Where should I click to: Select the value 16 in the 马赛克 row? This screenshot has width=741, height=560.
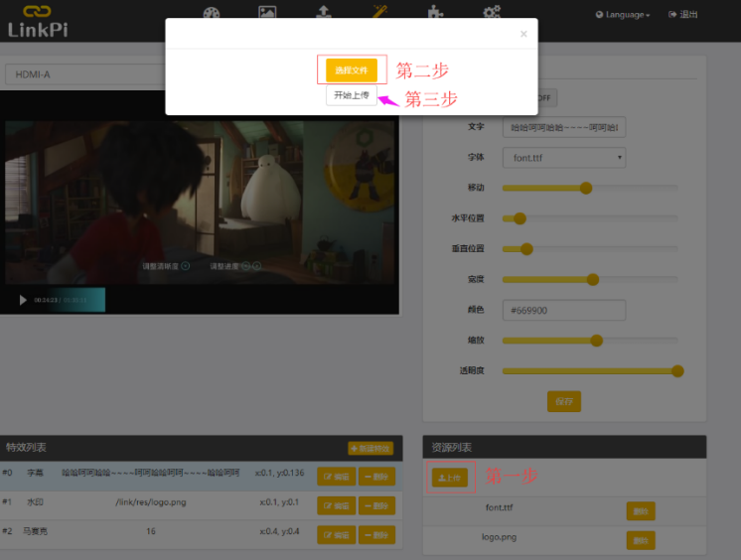(x=151, y=531)
